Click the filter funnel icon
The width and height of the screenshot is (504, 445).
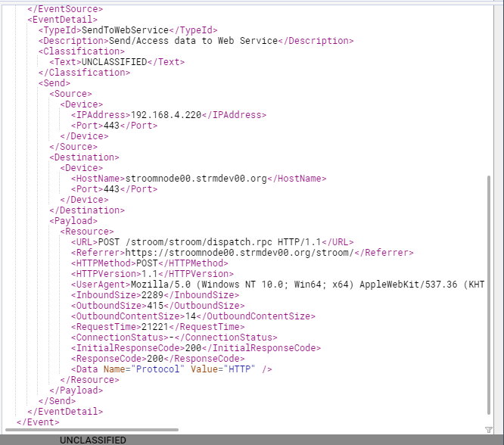[x=489, y=429]
